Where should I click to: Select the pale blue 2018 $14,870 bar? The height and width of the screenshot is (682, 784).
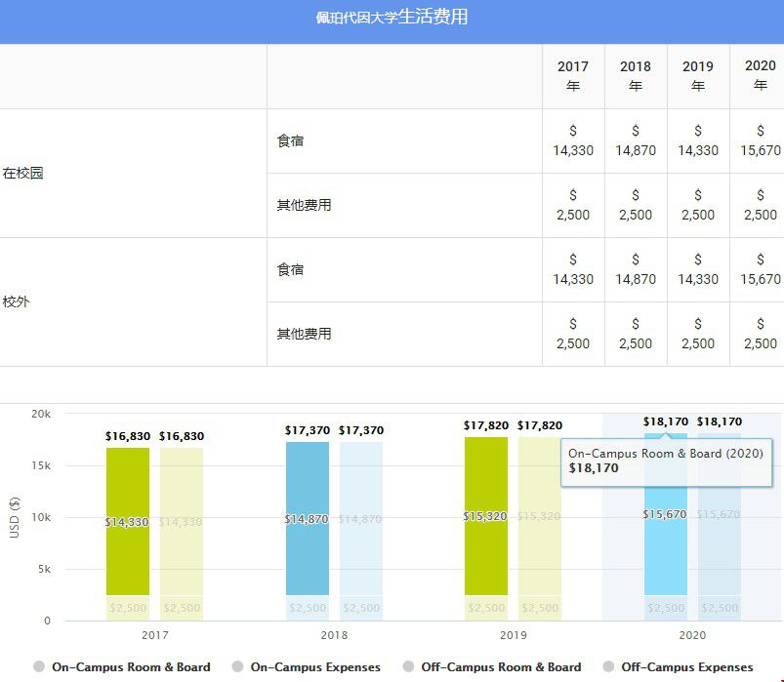click(x=361, y=518)
